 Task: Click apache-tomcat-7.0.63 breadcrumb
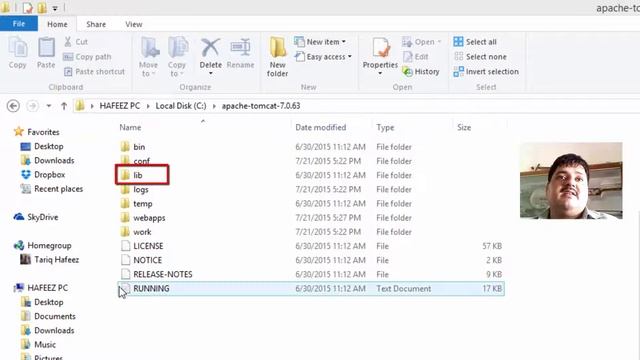[x=261, y=106]
